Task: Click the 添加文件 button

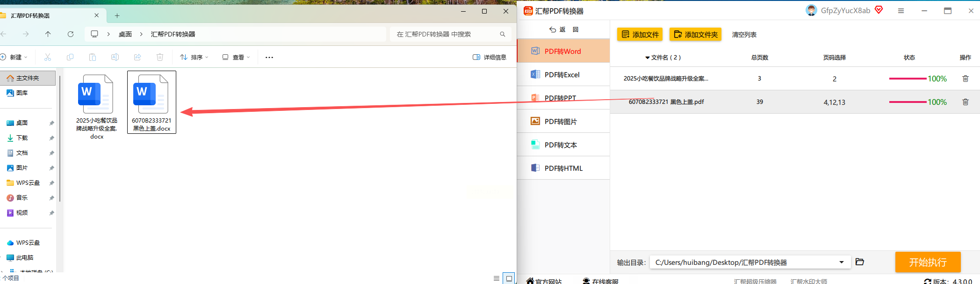Action: (x=640, y=35)
